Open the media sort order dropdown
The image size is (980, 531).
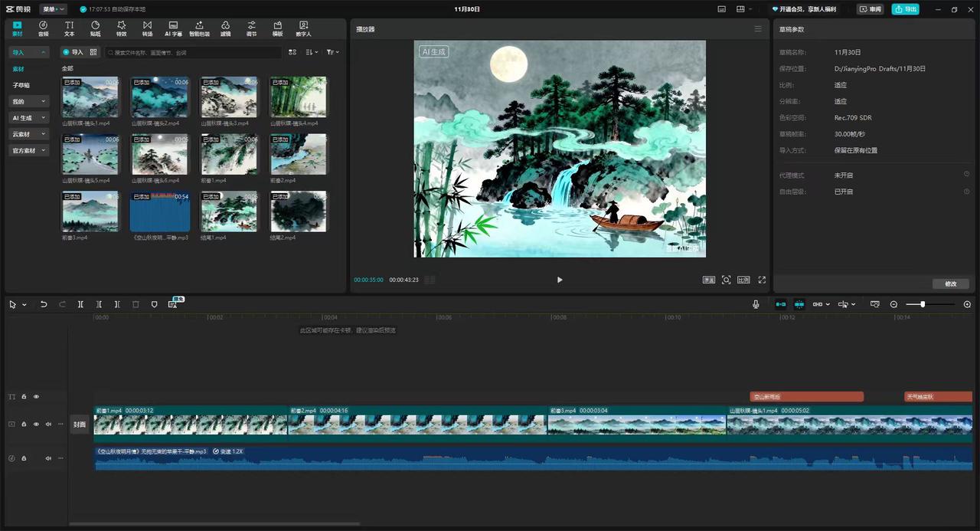pyautogui.click(x=311, y=52)
